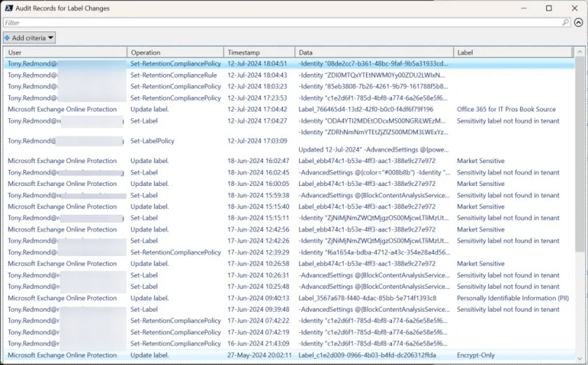
Task: Select the timestamp 27-May-2024 20:02:11
Action: tap(259, 355)
